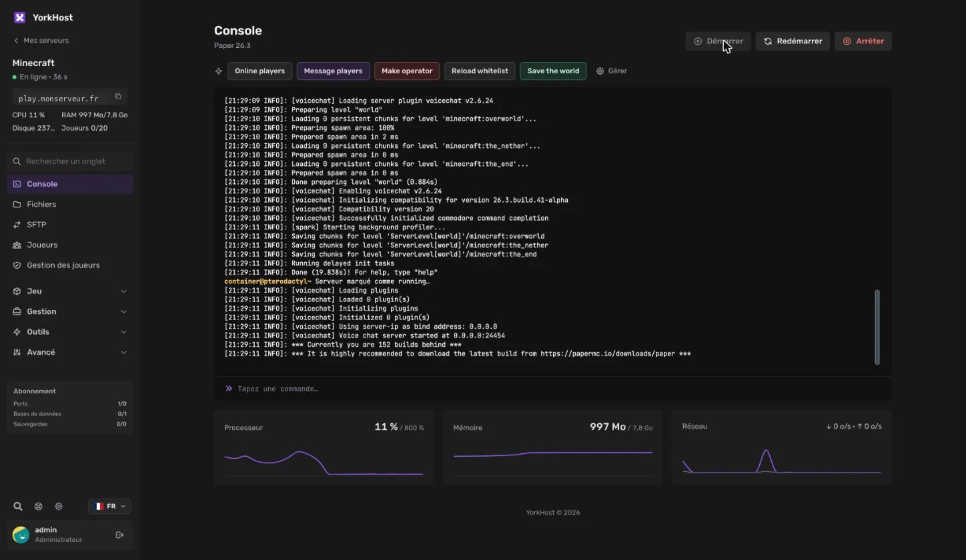
Task: Click the 'En ligne • 36 s' status
Action: (40, 77)
